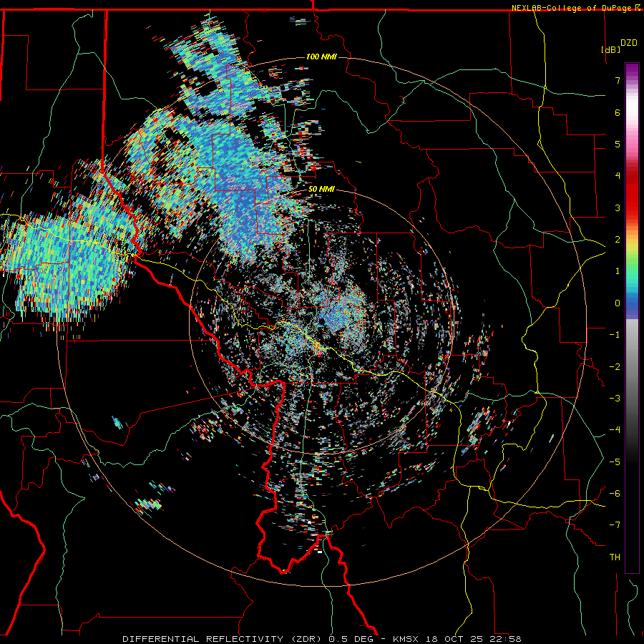This screenshot has height=644, width=644.
Task: Click the 3 value on the color scale
Action: coord(618,208)
